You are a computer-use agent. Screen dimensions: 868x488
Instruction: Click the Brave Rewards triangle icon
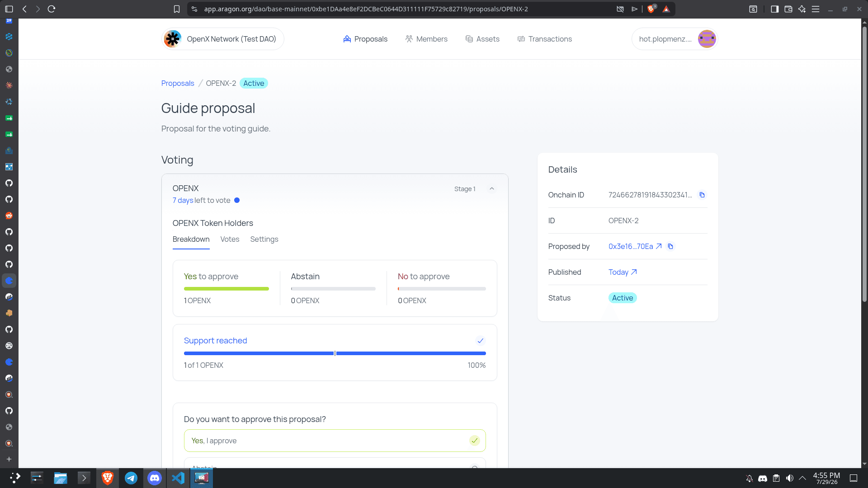coord(666,9)
